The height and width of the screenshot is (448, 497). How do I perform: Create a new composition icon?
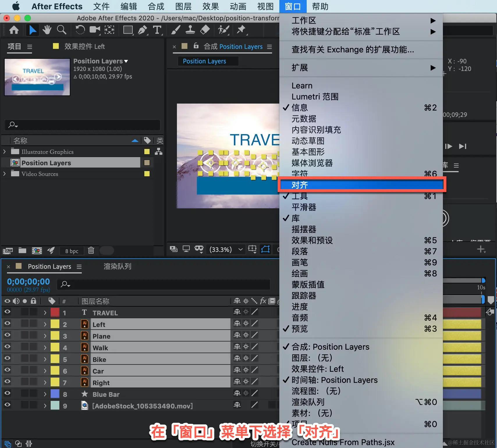[x=37, y=250]
